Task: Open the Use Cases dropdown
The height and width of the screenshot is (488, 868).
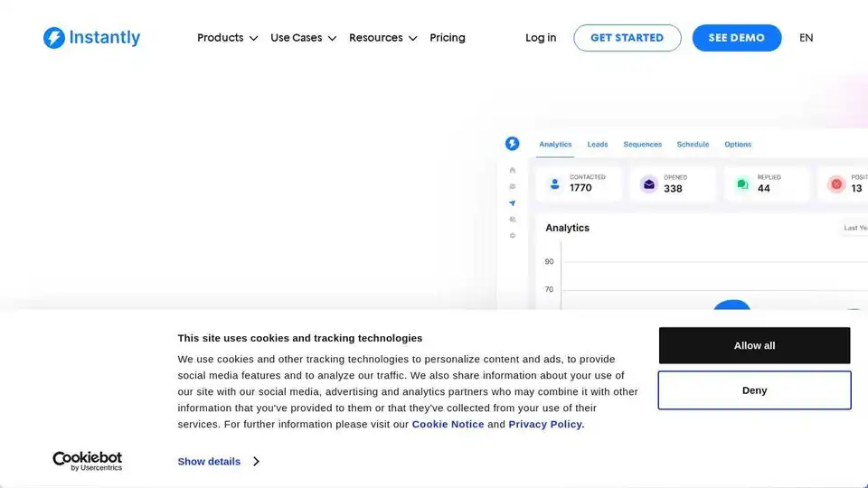Action: [304, 38]
